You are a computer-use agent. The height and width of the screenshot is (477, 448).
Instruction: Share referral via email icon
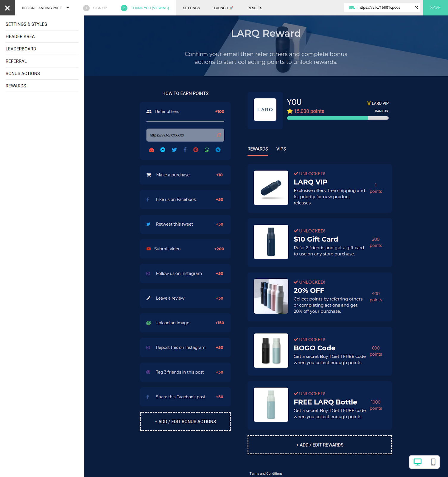coord(152,150)
